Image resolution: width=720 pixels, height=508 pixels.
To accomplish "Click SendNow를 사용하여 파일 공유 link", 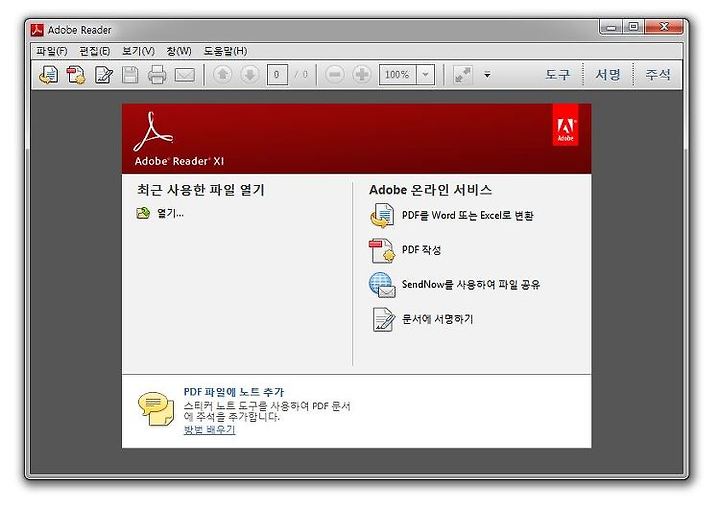I will click(471, 285).
